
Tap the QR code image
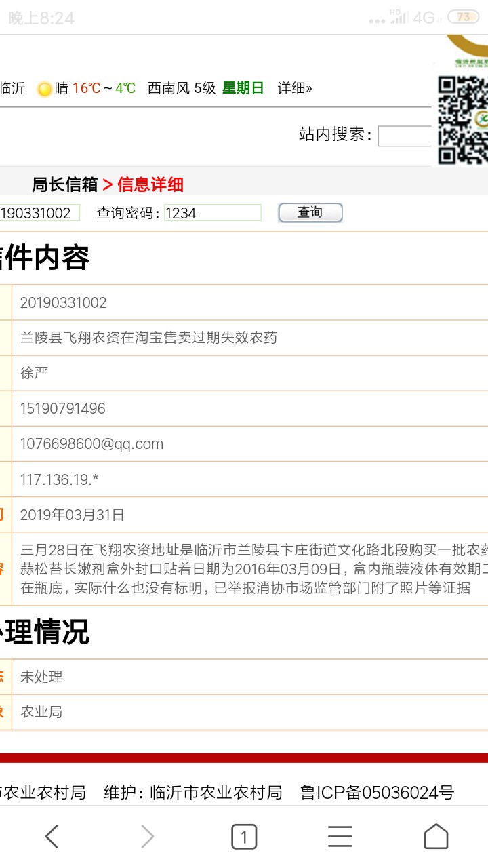462,120
